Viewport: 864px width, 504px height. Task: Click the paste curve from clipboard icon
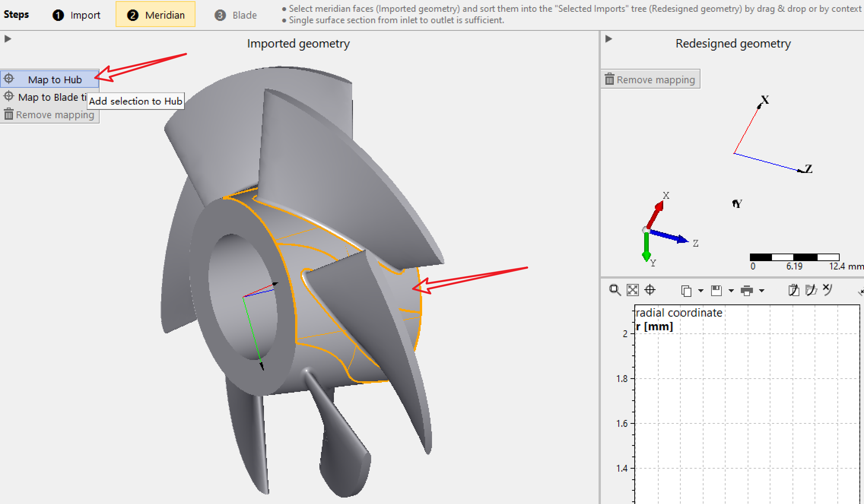click(794, 290)
